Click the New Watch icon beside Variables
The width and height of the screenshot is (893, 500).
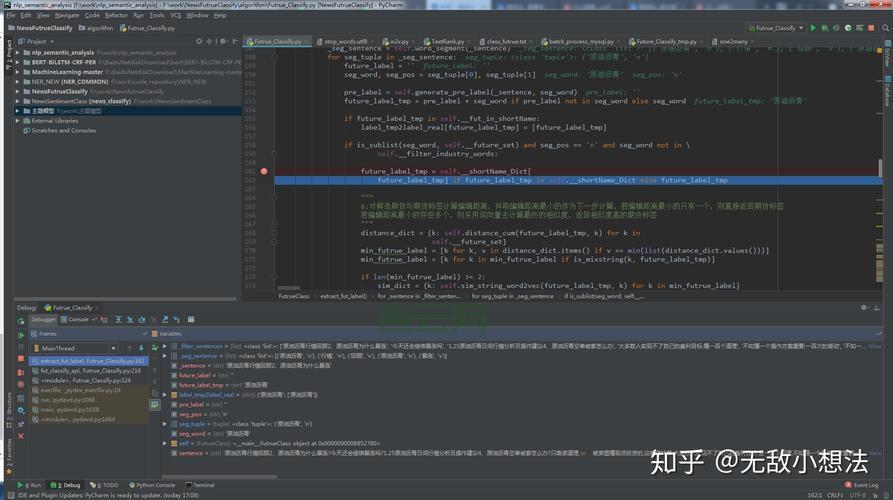[155, 347]
